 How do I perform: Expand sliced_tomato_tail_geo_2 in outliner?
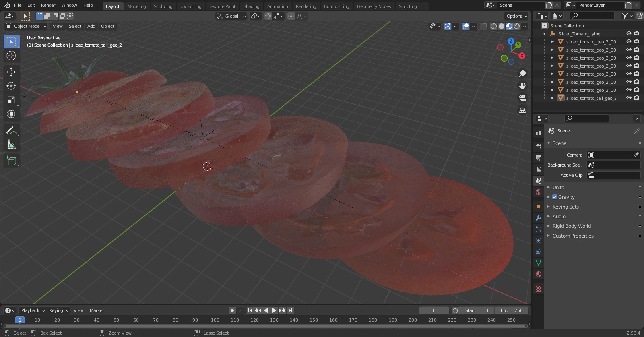(553, 98)
